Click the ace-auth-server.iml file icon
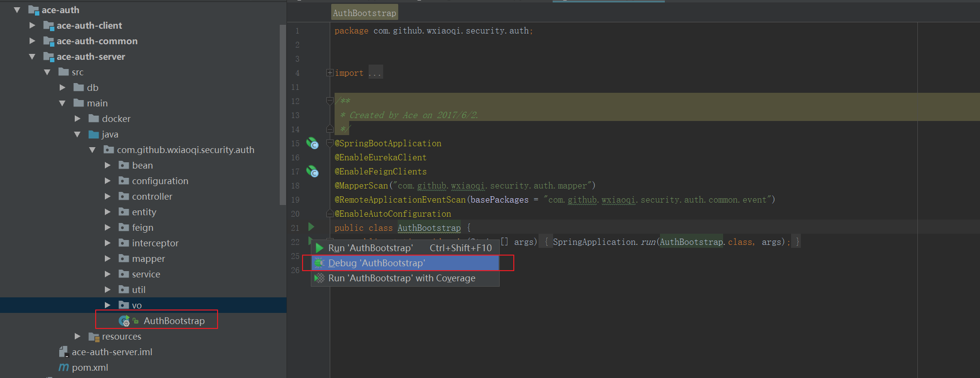This screenshot has height=378, width=980. click(x=64, y=352)
